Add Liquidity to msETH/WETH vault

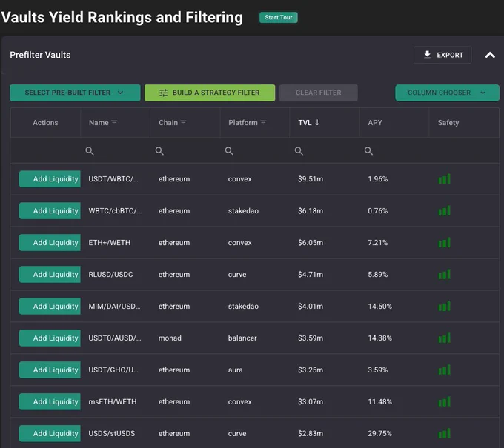point(50,401)
